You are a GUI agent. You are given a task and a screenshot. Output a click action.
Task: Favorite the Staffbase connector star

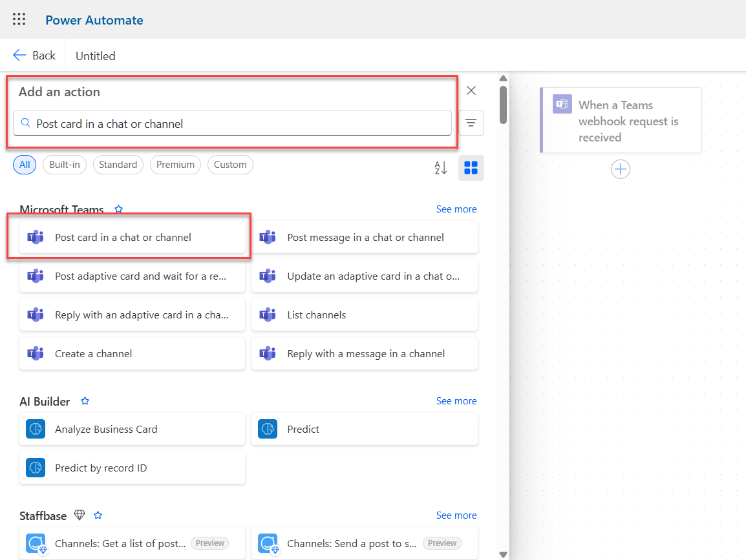coord(98,515)
